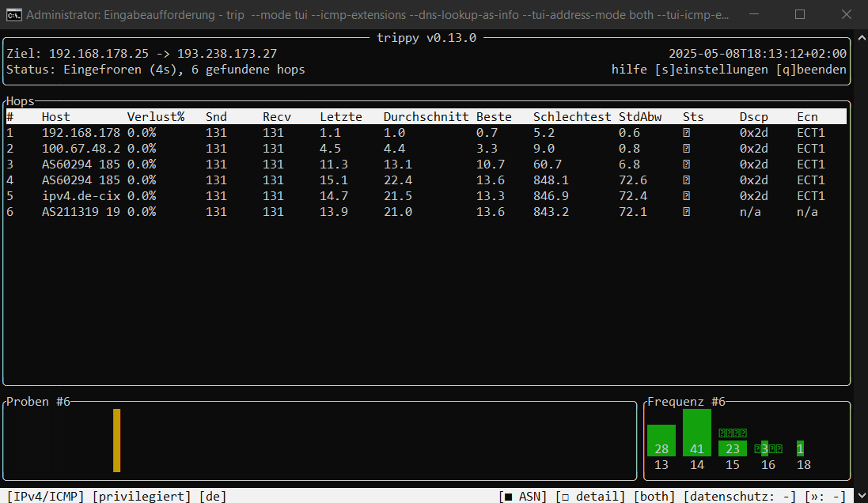Click worst latency value 848.1

551,180
